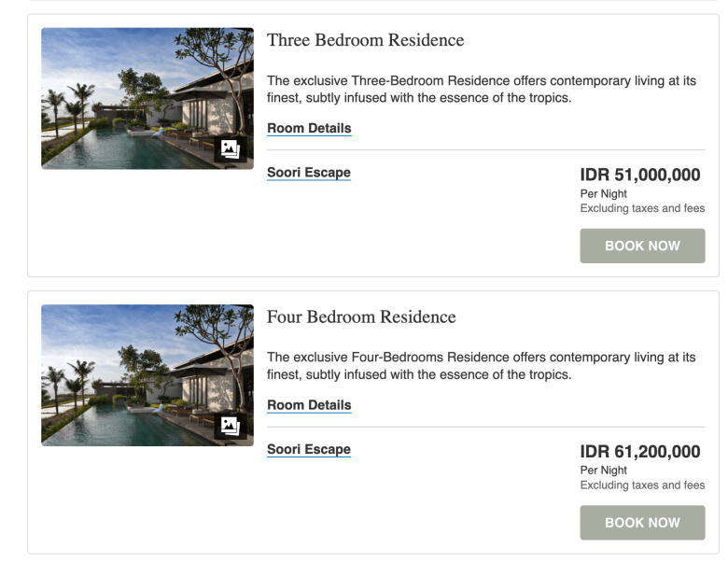The image size is (728, 562).
Task: Open photo gallery icon on Four Bedroom Residence
Action: tap(230, 426)
